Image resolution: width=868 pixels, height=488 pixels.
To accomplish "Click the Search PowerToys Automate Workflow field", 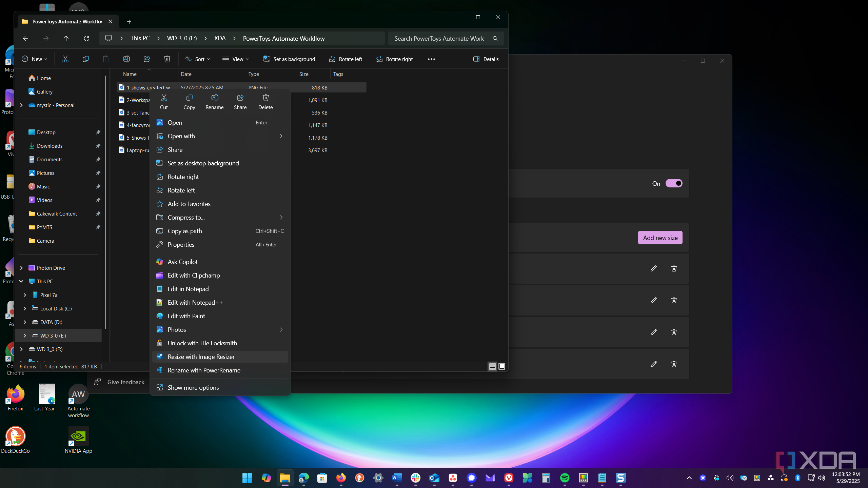I will pos(446,38).
